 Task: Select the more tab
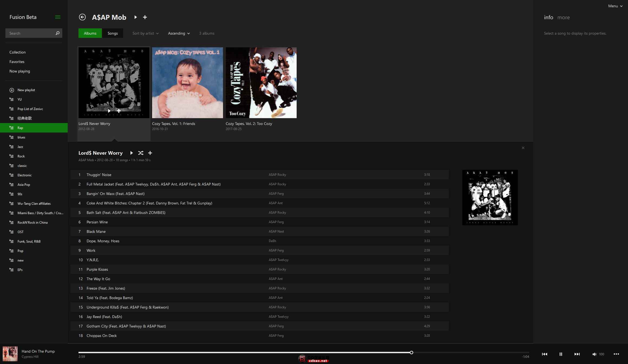click(564, 17)
